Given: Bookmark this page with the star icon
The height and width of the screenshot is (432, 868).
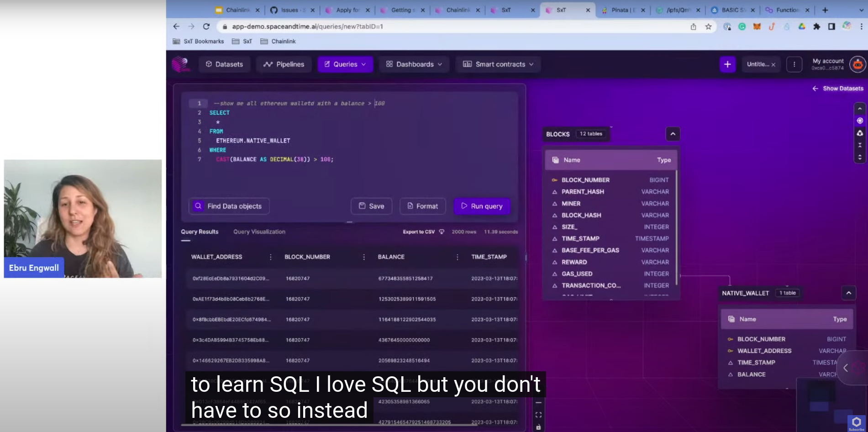Looking at the screenshot, I should coord(708,26).
